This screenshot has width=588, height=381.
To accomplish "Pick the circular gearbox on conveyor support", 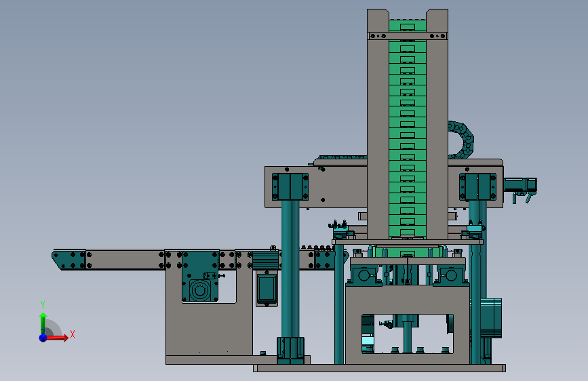I will pyautogui.click(x=200, y=290).
